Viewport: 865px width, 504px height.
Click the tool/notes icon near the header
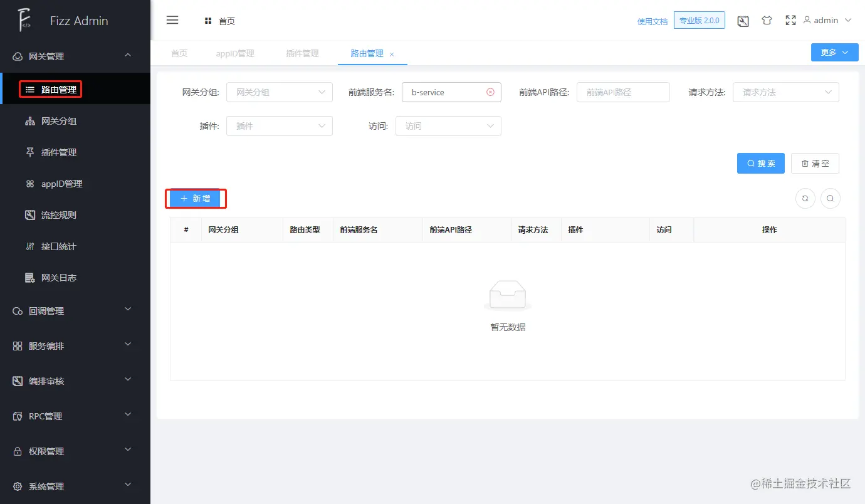(x=743, y=21)
